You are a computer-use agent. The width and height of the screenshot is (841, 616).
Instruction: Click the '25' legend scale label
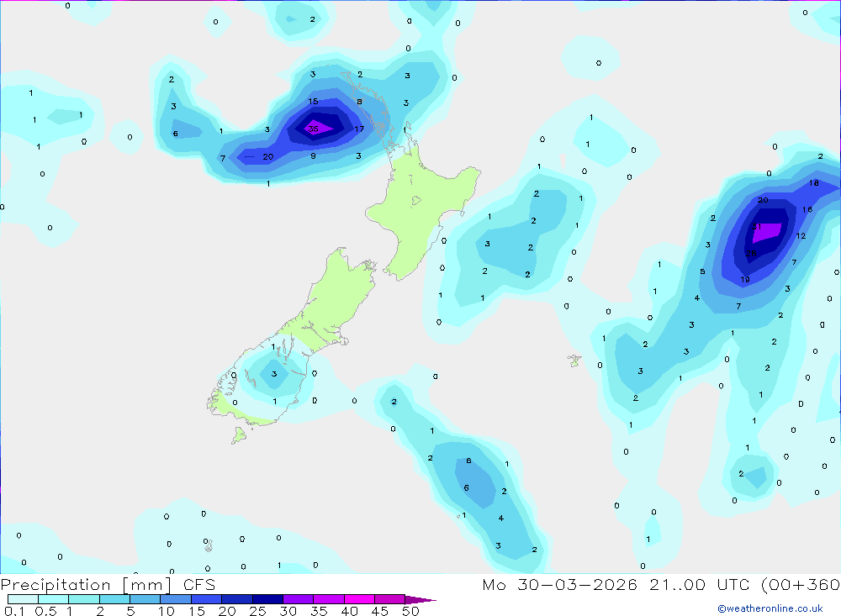click(257, 611)
